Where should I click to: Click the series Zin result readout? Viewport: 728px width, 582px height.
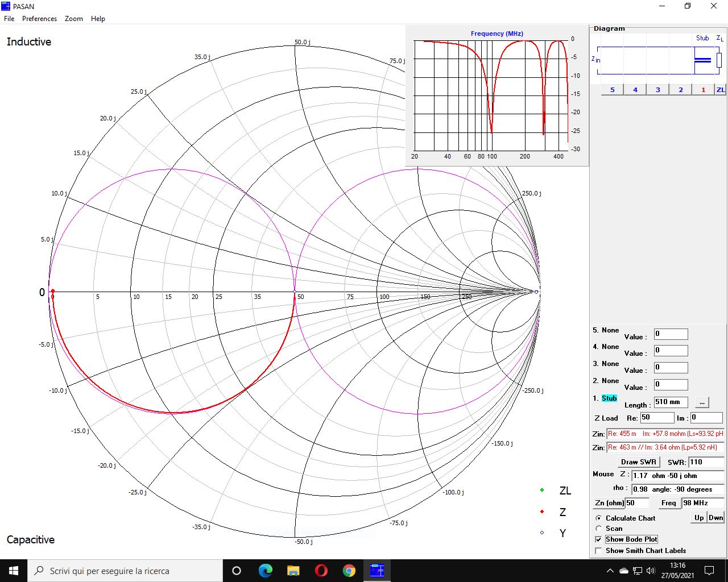point(665,434)
